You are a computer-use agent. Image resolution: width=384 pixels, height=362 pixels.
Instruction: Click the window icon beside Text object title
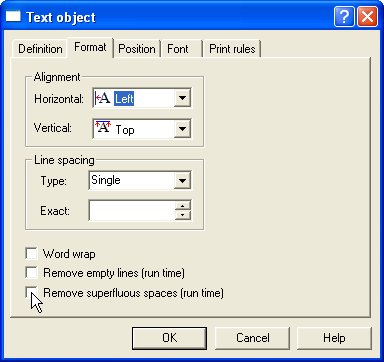(x=13, y=16)
